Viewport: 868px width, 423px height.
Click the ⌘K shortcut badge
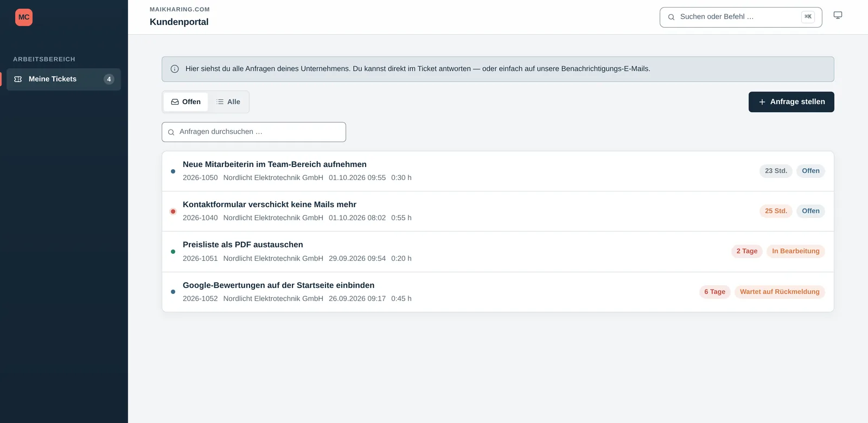[x=808, y=17]
